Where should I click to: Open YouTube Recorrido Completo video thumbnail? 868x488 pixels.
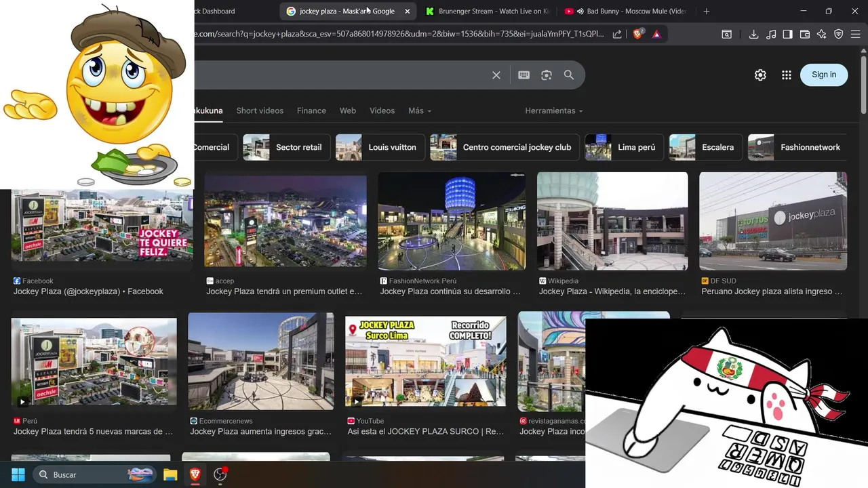[x=426, y=361]
